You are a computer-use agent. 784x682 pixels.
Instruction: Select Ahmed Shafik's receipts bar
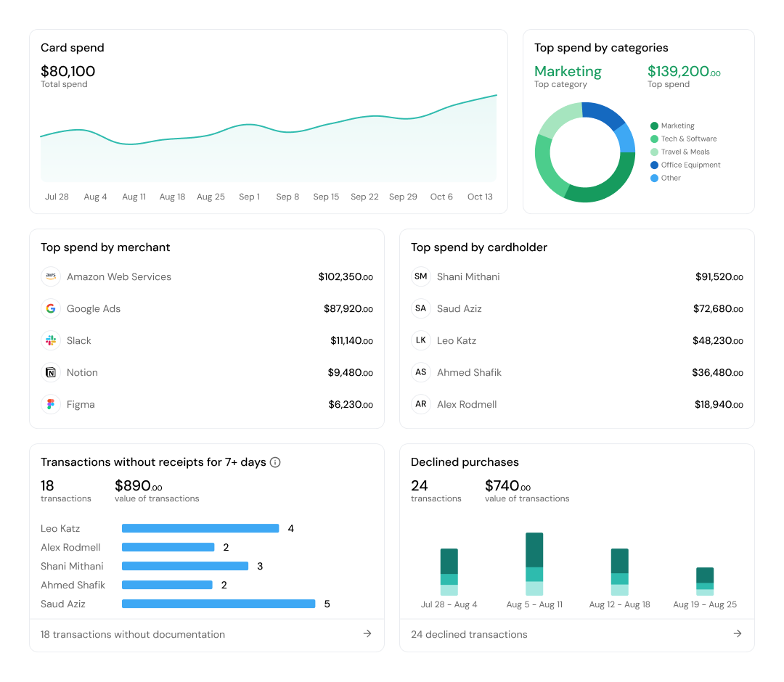(x=167, y=585)
